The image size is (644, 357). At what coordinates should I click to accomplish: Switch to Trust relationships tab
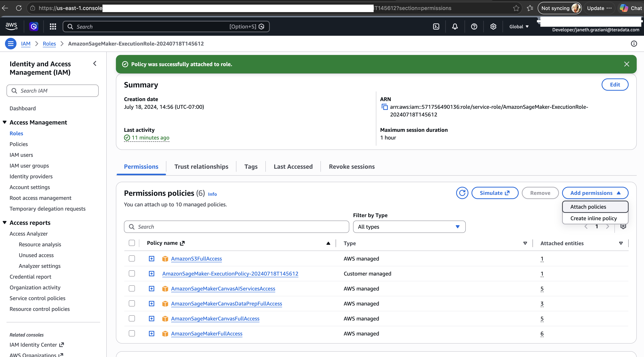coord(201,167)
